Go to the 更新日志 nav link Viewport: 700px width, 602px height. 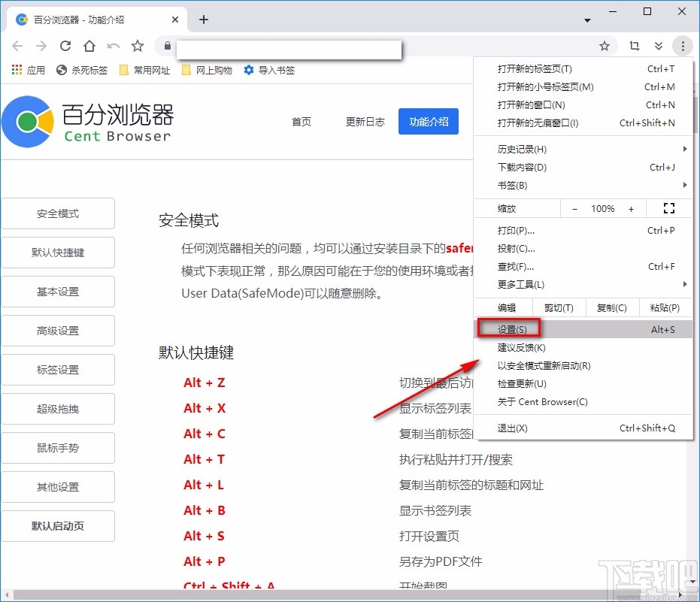[365, 122]
